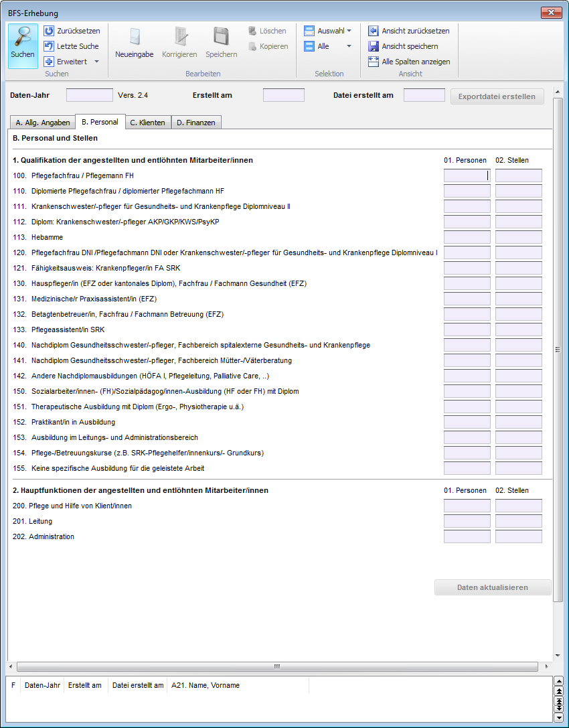The height and width of the screenshot is (728, 569).
Task: Click the Datei erstellt am field
Action: click(x=424, y=95)
